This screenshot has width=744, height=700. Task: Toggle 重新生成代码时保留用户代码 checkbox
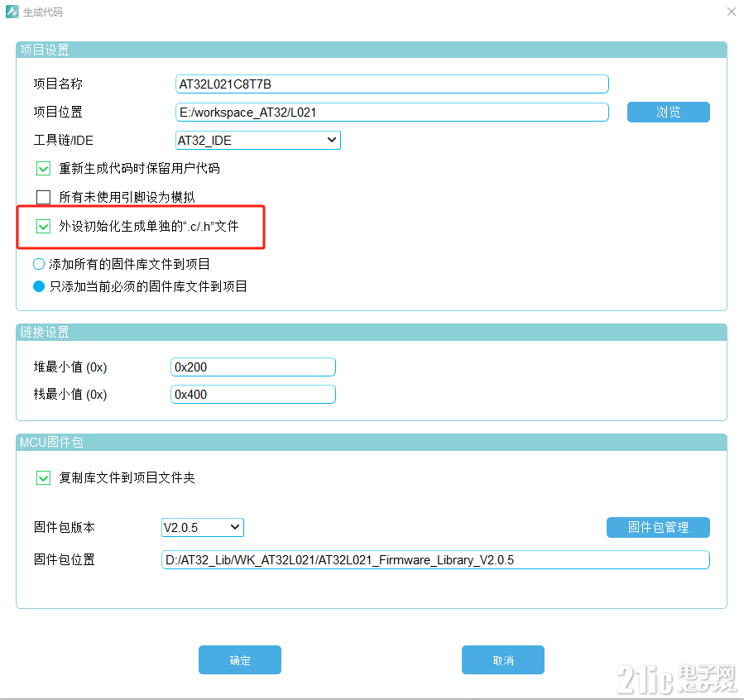(x=43, y=168)
